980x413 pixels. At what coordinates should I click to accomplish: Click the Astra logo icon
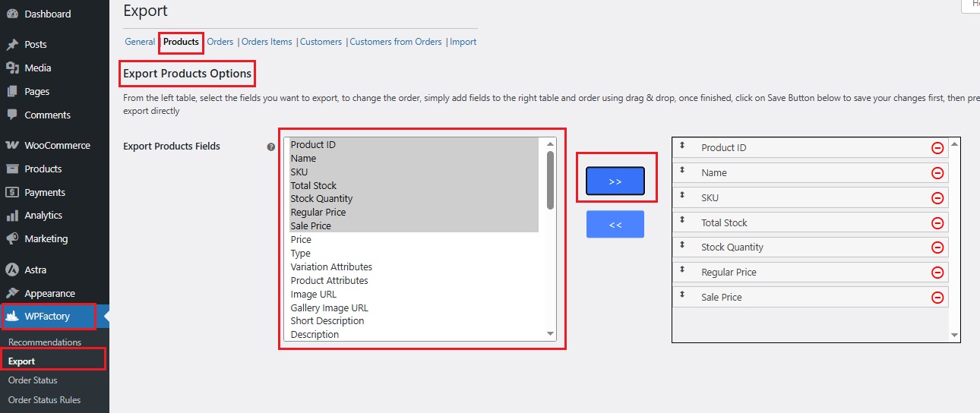tap(12, 270)
